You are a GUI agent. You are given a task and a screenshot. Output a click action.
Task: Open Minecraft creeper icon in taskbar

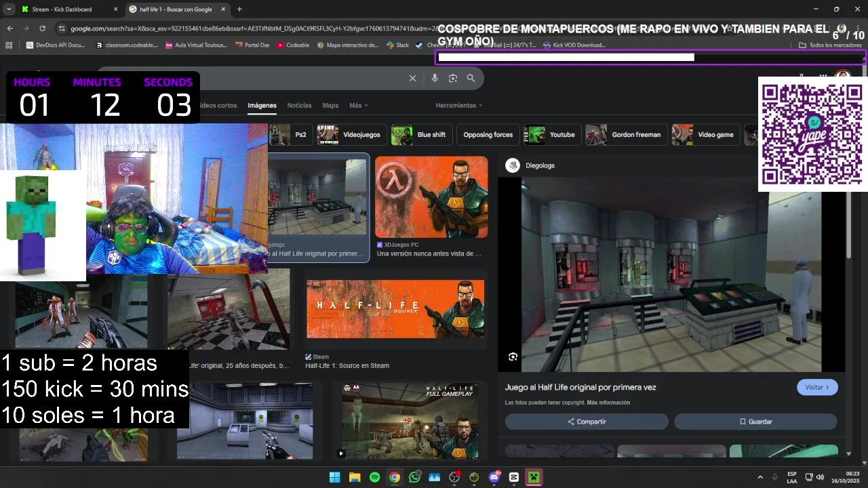tap(534, 477)
